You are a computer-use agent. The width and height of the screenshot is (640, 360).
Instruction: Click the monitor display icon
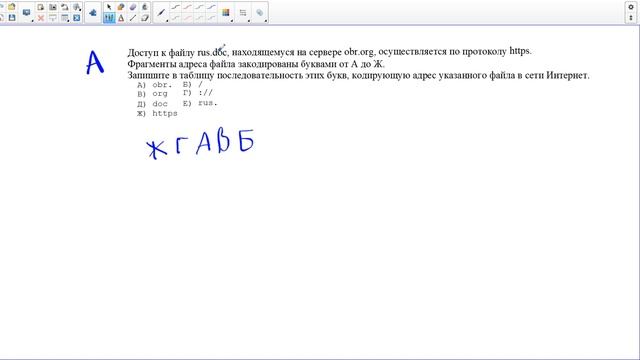coord(27,13)
